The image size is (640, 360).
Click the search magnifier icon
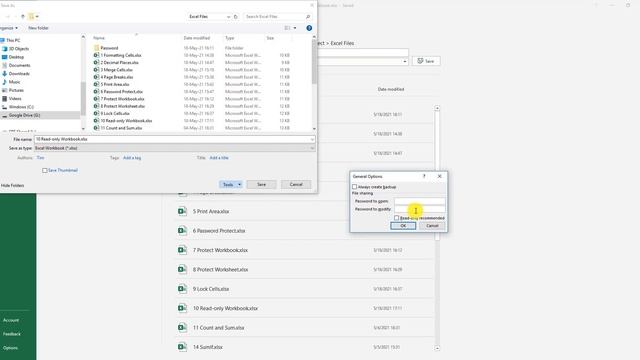click(308, 16)
